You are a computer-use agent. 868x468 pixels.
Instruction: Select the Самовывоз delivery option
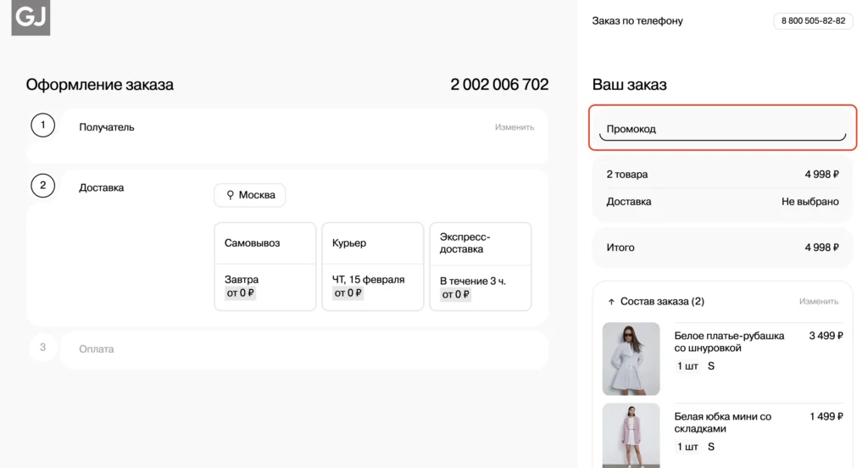pyautogui.click(x=264, y=266)
